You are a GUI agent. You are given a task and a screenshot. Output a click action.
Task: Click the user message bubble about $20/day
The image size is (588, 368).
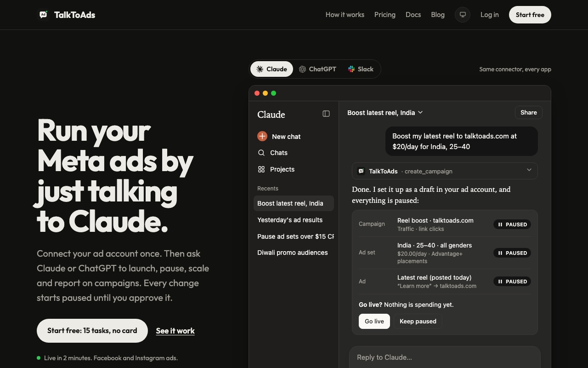(x=462, y=141)
